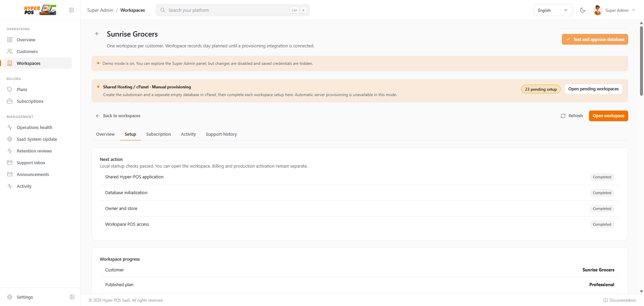Click the Settings gear icon
This screenshot has width=644, height=306.
coord(10,297)
